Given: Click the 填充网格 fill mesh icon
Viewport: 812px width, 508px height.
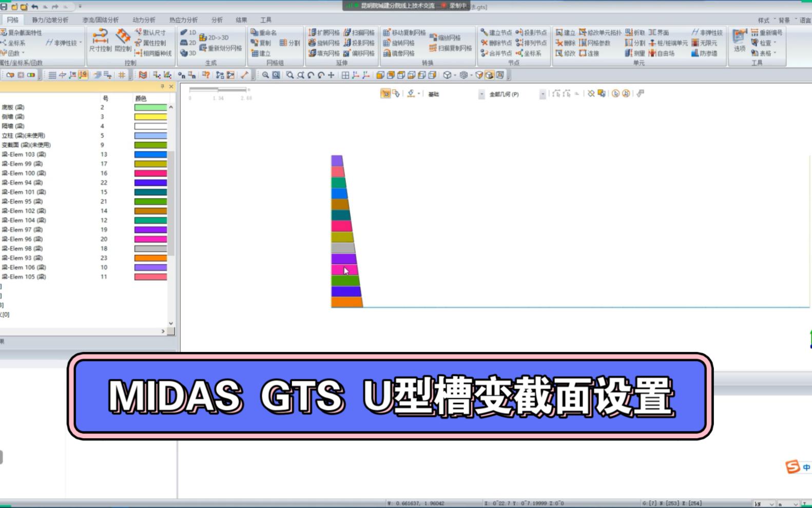Looking at the screenshot, I should tap(312, 53).
